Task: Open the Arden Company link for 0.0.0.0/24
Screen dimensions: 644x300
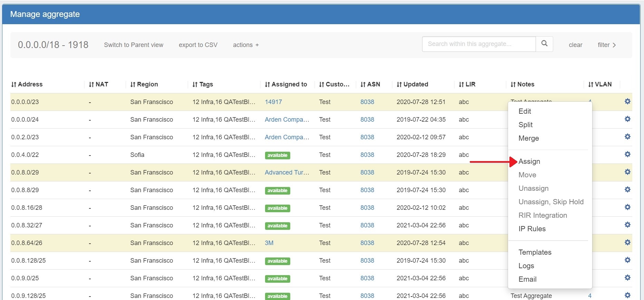Action: click(x=287, y=120)
